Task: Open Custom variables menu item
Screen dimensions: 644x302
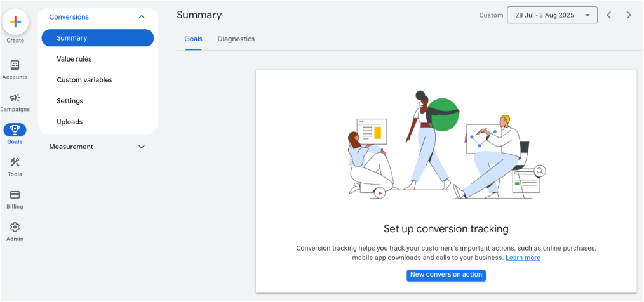Action: click(84, 80)
